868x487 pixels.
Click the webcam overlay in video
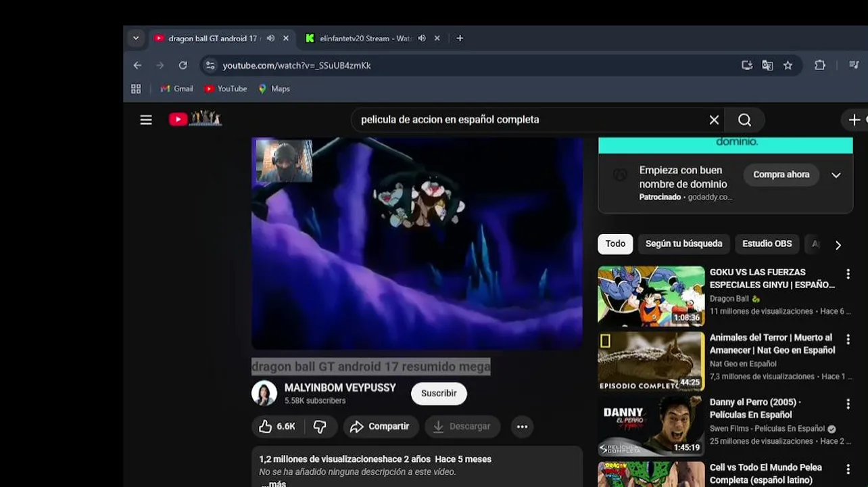click(x=284, y=161)
